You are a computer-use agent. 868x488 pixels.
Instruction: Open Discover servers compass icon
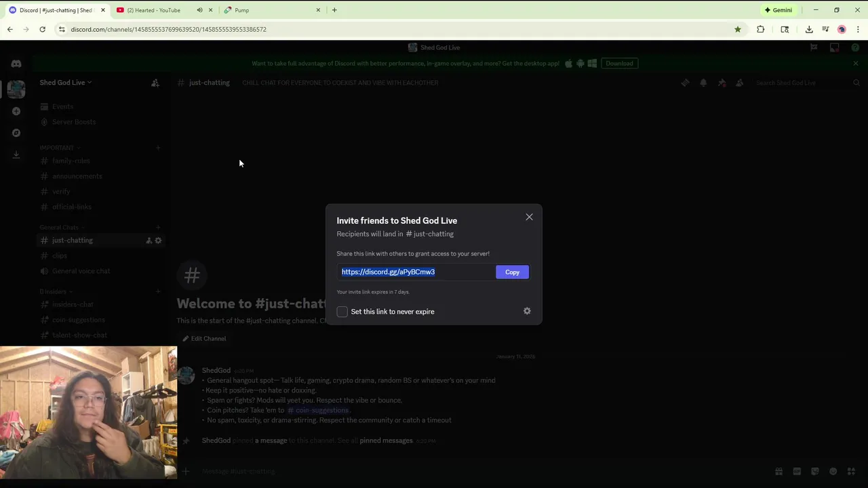16,133
